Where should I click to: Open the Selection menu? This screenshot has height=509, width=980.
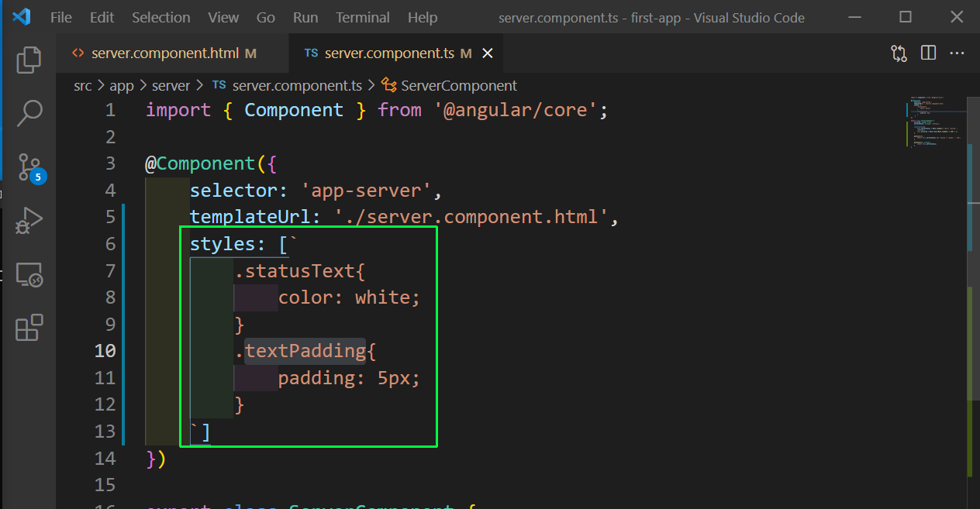(x=160, y=17)
